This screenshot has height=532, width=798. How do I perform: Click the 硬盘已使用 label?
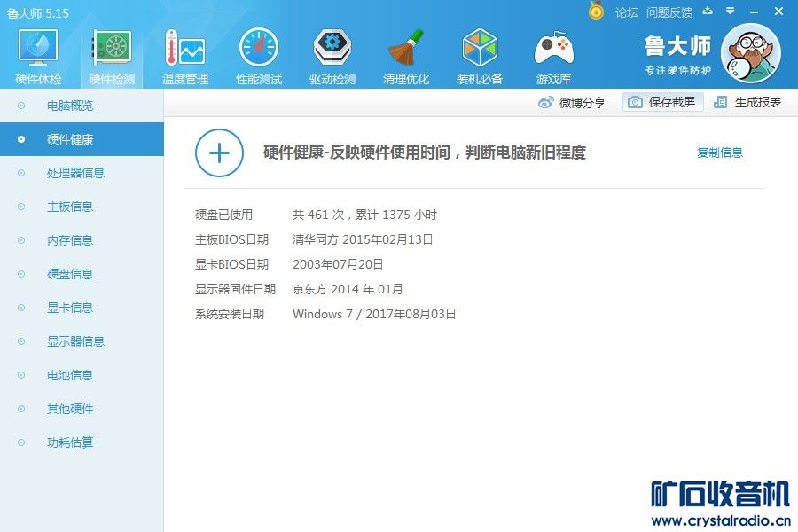tap(224, 215)
